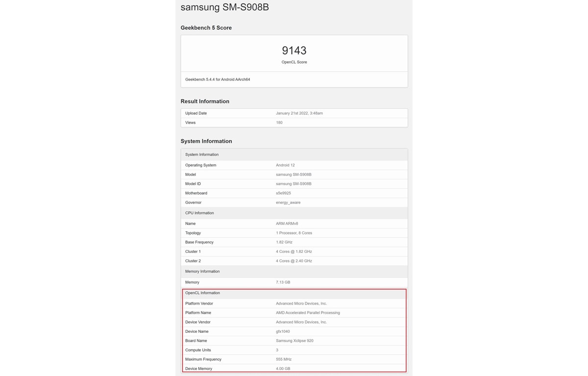The image size is (588, 376).
Task: Click the CPU Information table header
Action: (x=199, y=213)
